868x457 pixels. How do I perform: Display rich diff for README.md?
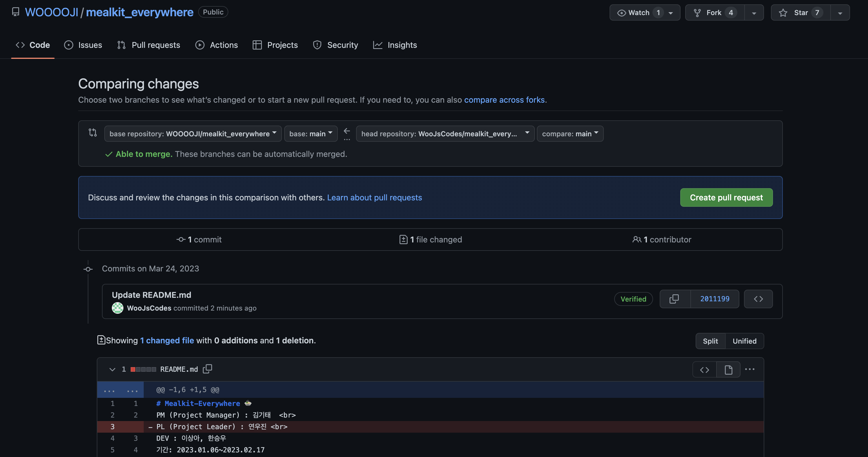pos(728,370)
